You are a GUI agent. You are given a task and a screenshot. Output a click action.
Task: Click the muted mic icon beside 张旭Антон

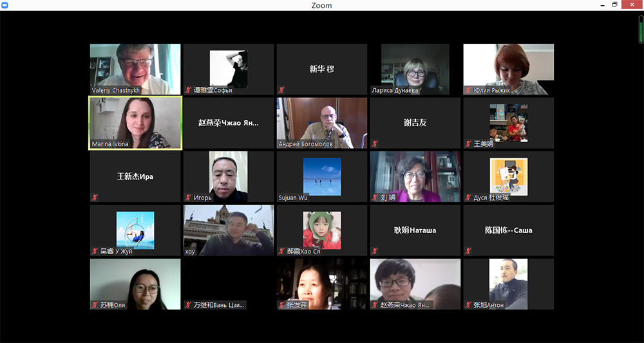coord(468,305)
